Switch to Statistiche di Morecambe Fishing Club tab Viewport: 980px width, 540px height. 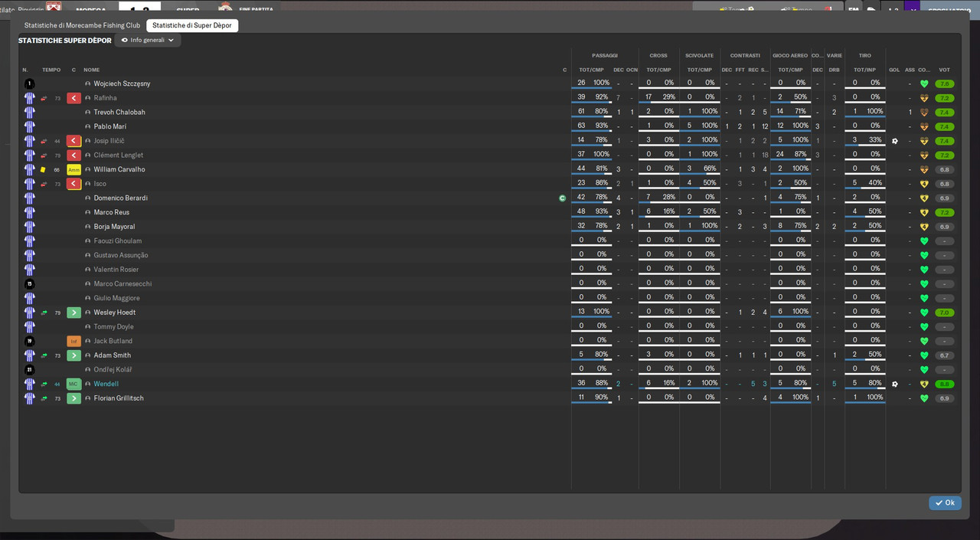coord(82,25)
